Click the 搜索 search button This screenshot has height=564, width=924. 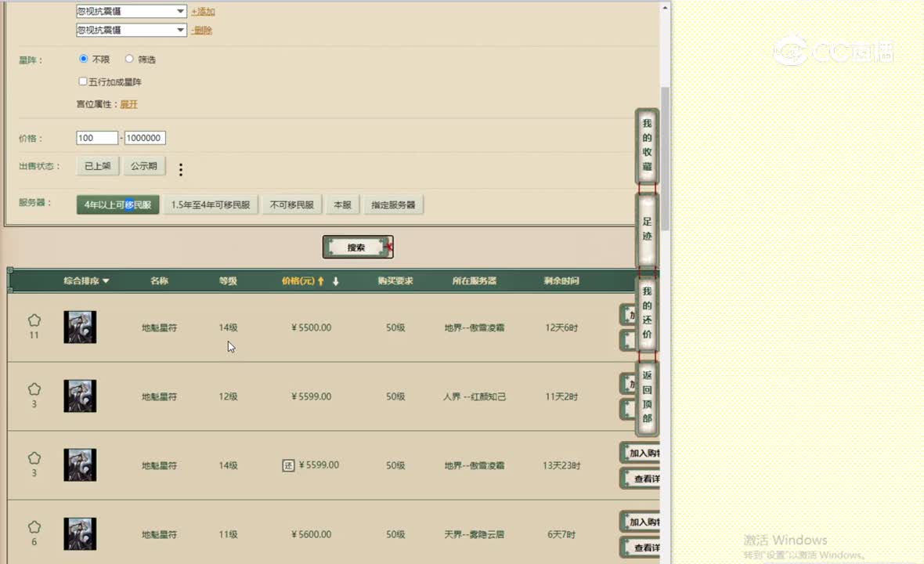(x=358, y=248)
